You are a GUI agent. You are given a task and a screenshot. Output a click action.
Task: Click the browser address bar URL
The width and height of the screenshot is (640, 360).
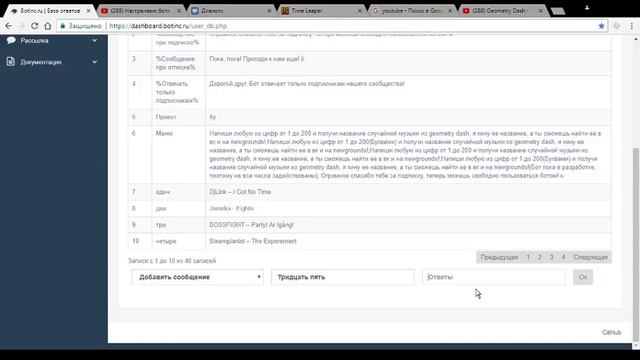[x=168, y=26]
